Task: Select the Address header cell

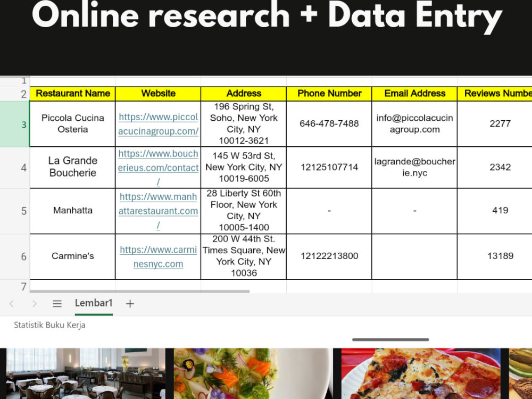Action: pyautogui.click(x=244, y=94)
